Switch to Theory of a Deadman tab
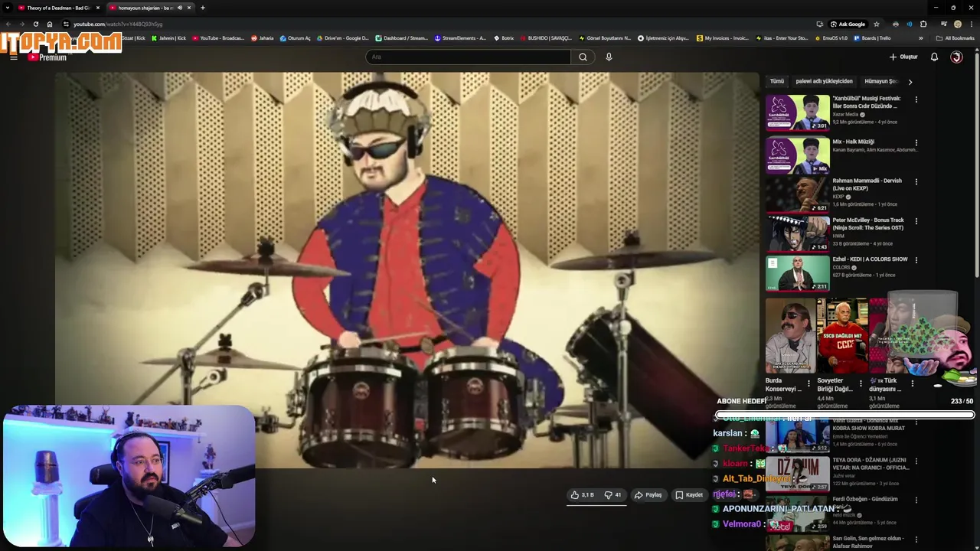 [58, 8]
